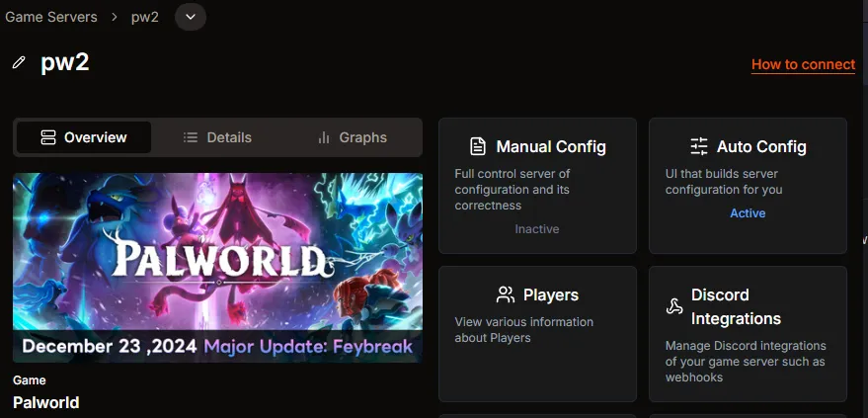Click the pw2 breadcrumb entry
The image size is (868, 418).
[x=145, y=17]
